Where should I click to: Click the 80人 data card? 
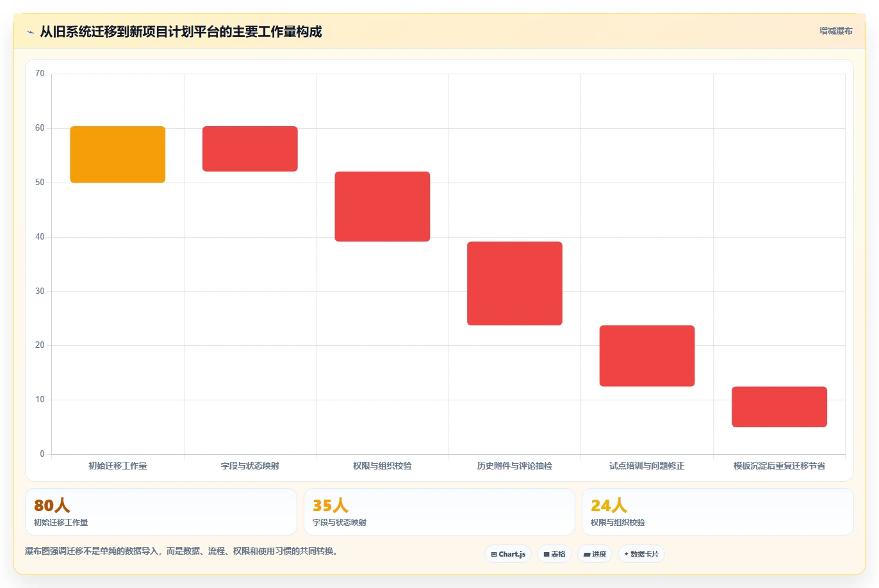pos(161,512)
